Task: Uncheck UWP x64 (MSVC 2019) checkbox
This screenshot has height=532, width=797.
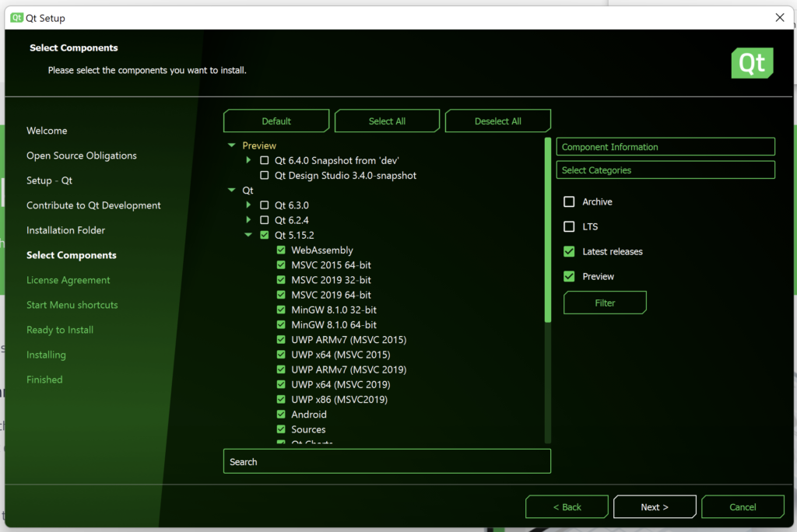Action: tap(281, 385)
